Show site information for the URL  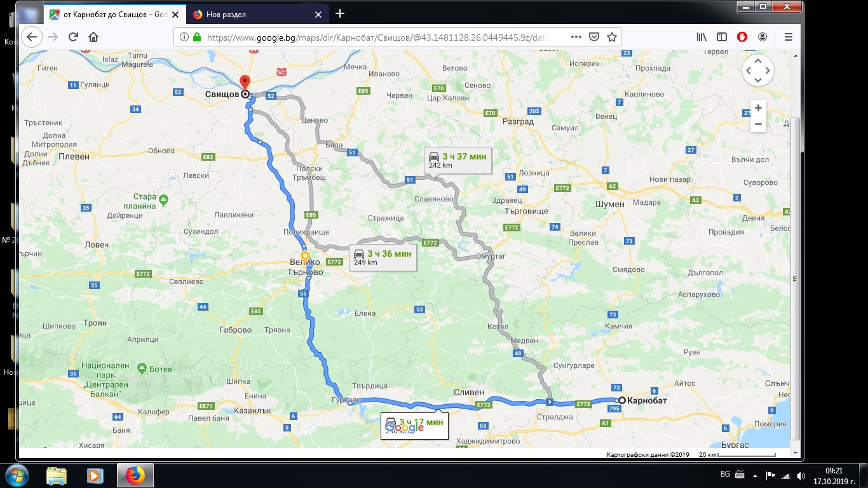pos(184,37)
